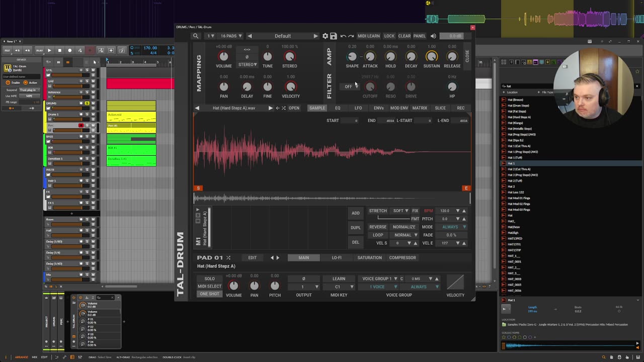Load previous sample before Hat (Hard Stepz A).wav
This screenshot has width=644, height=362.
[x=197, y=108]
